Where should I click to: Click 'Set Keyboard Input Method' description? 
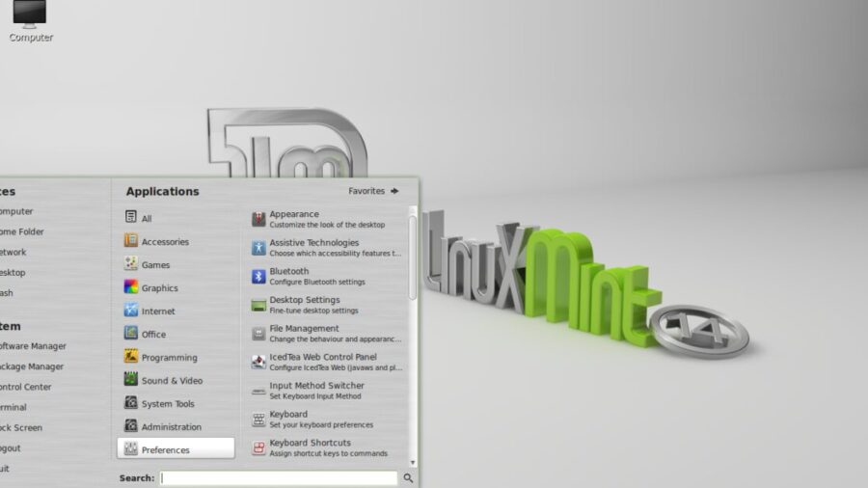click(x=315, y=396)
